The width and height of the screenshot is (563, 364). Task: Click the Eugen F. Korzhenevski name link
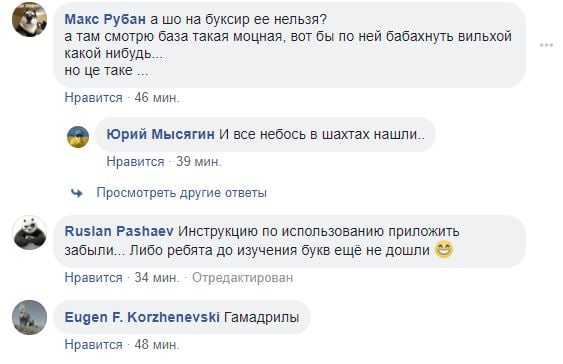142,317
